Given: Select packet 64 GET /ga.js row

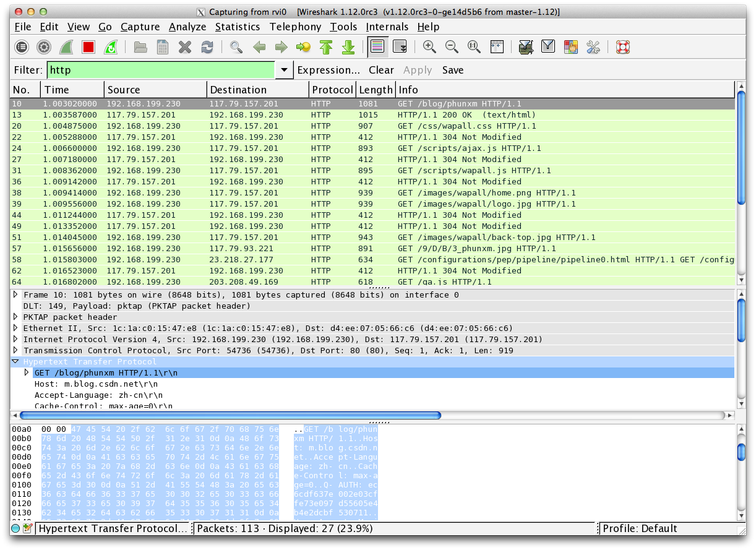Looking at the screenshot, I should coord(372,281).
